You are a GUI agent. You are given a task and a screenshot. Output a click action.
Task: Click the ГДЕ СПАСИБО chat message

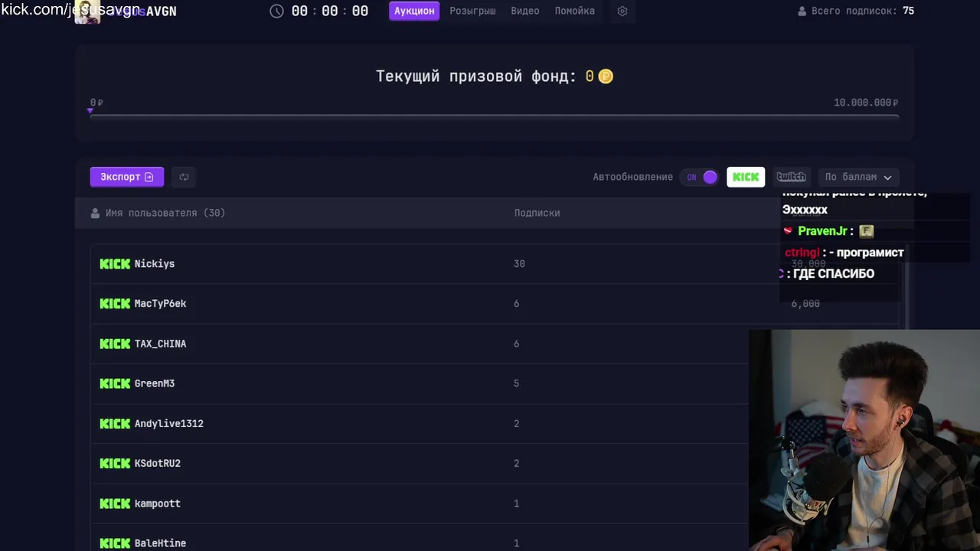(x=834, y=274)
